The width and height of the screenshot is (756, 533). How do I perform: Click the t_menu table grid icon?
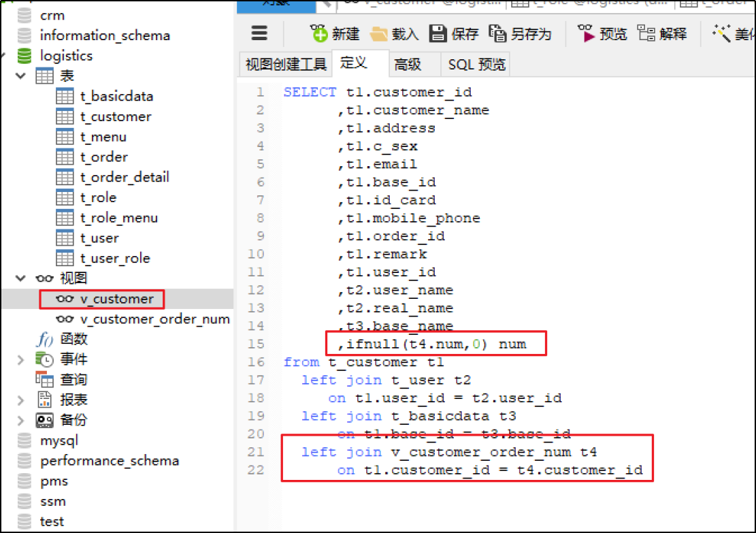point(65,137)
